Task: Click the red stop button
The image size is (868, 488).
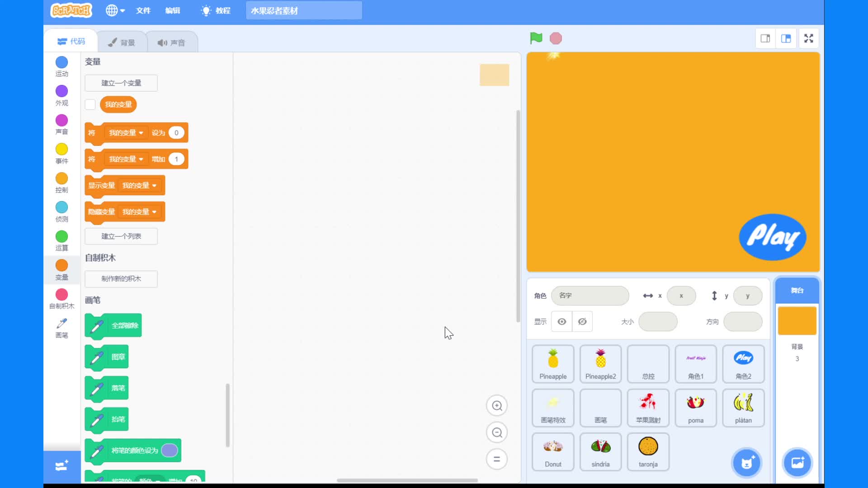Action: [x=556, y=38]
